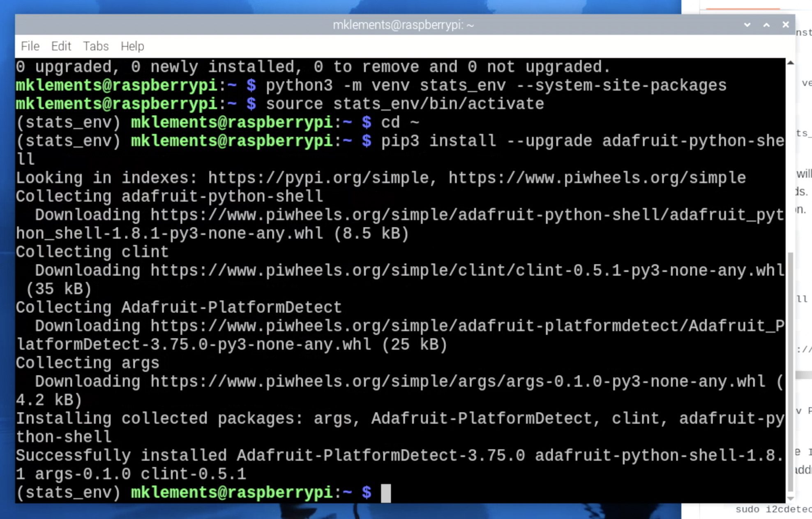Minimize the terminal using the down-chevron icon
Viewport: 812px width, 519px height.
tap(747, 25)
